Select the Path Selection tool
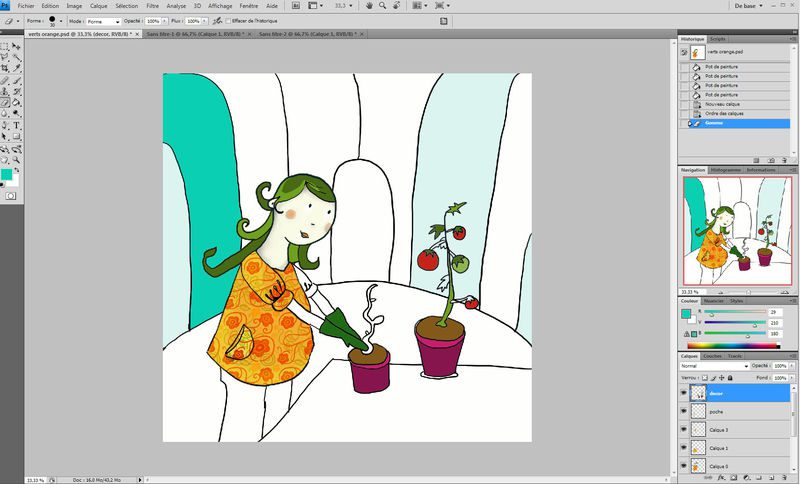Viewport: 800px width, 484px height. tap(5, 137)
